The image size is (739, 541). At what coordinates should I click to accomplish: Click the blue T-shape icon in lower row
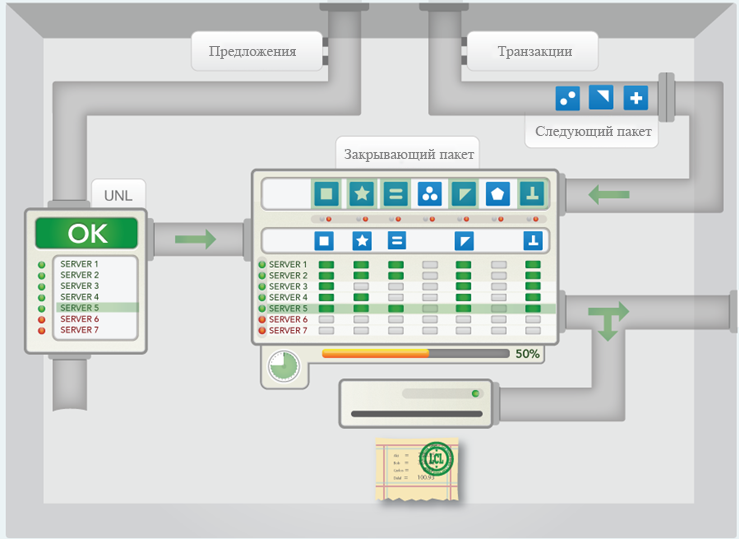[x=533, y=241]
